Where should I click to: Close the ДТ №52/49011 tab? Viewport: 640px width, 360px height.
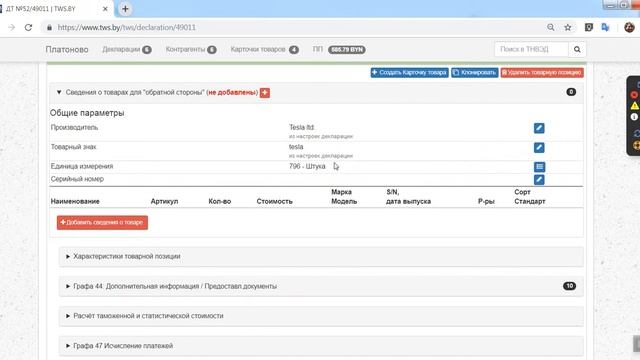(105, 9)
